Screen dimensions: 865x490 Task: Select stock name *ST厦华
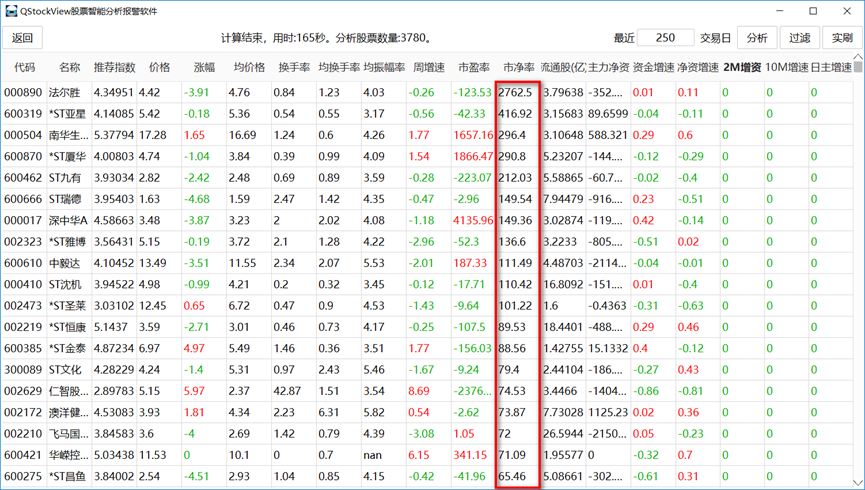pos(67,157)
